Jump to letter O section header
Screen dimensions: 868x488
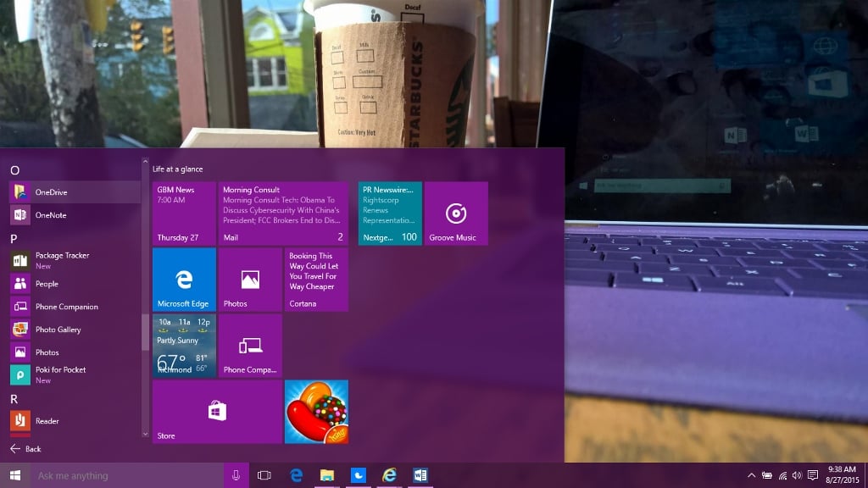click(15, 170)
